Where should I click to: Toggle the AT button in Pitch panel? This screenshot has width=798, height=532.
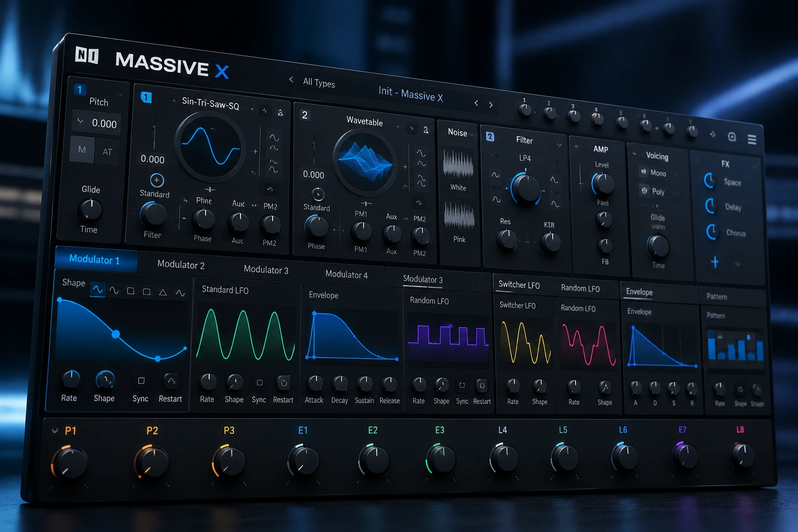[107, 152]
